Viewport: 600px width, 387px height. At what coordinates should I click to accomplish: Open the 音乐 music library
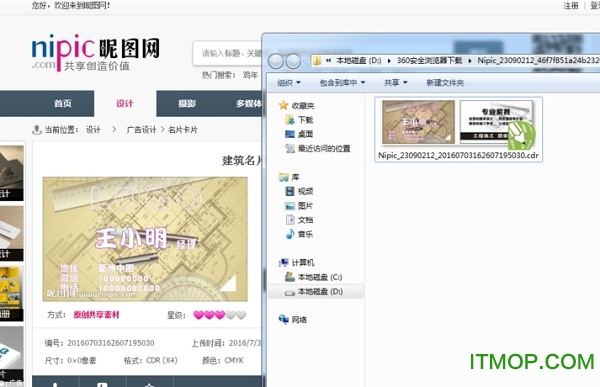click(x=299, y=234)
